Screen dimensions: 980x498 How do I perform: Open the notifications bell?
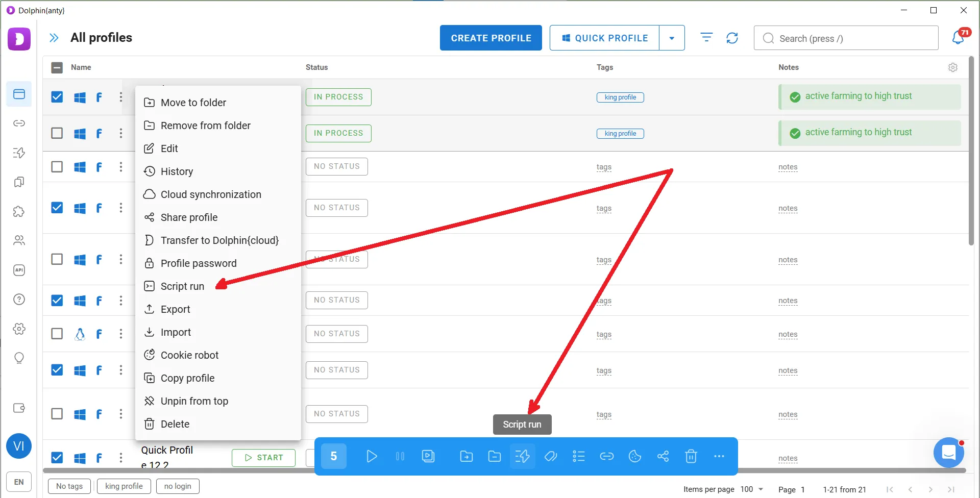coord(959,37)
